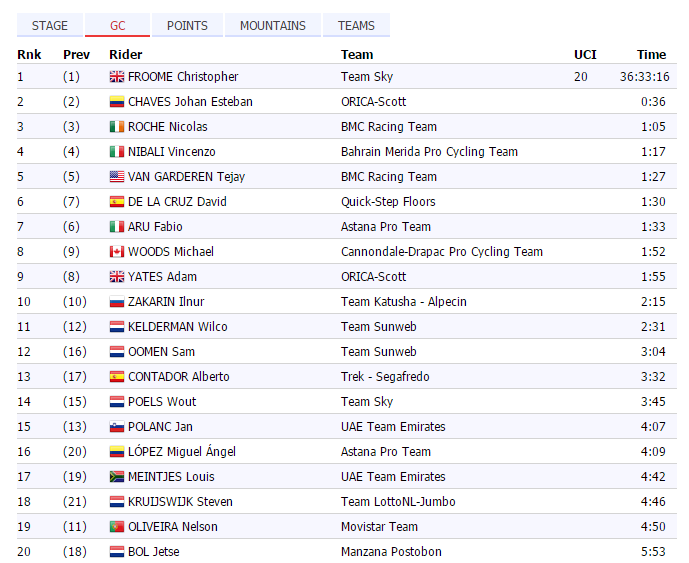Screen dimensions: 689x563
Task: Open the Quick-Step Floors team link
Action: 388,202
